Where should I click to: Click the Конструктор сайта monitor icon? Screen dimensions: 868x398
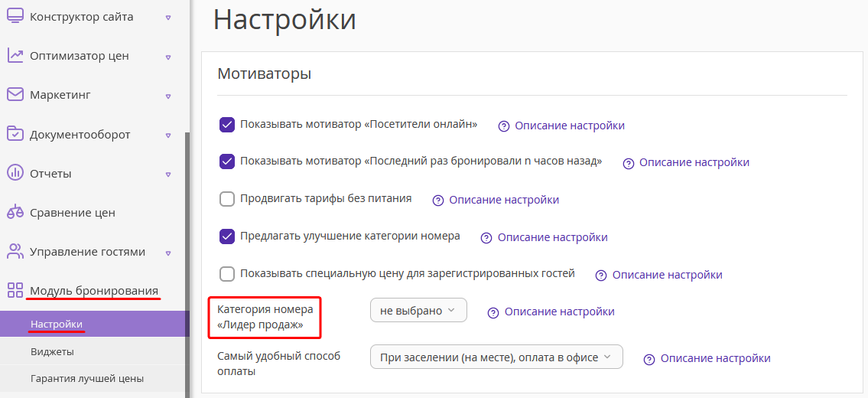point(15,17)
